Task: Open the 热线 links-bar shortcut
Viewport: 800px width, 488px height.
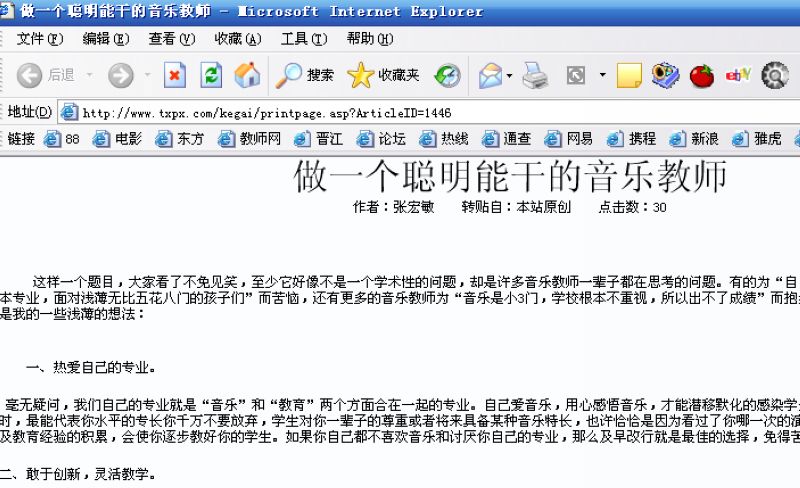Action: (x=443, y=139)
